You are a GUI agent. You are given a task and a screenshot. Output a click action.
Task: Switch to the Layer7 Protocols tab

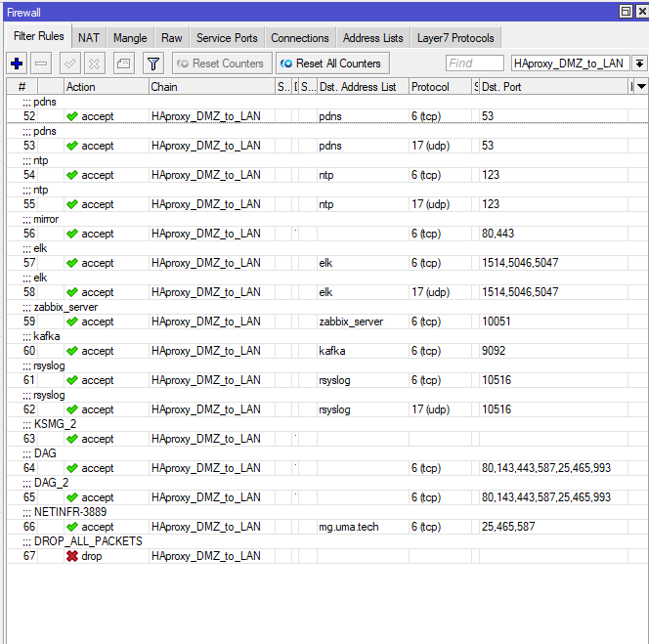[x=455, y=38]
